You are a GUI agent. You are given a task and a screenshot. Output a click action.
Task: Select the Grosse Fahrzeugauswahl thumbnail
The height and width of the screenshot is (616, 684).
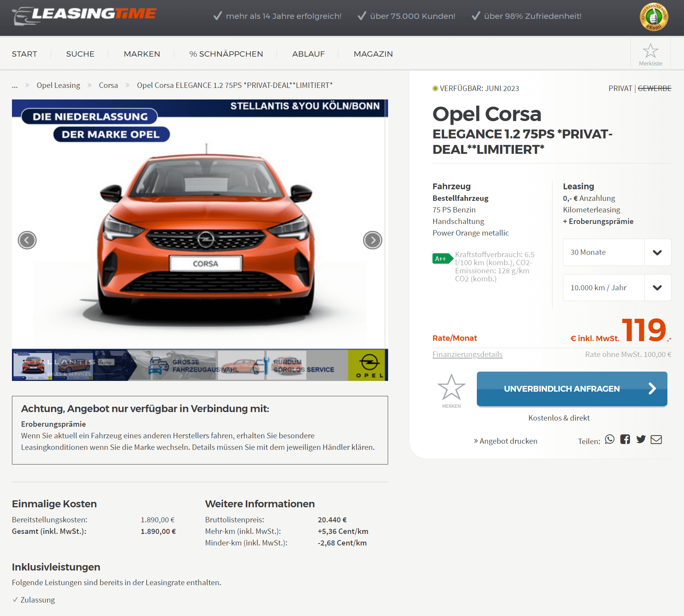(184, 365)
